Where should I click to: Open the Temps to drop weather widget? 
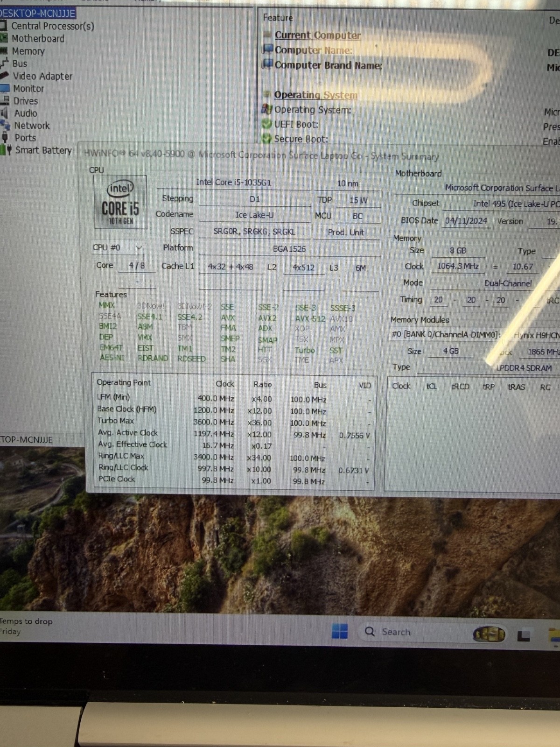tap(27, 626)
